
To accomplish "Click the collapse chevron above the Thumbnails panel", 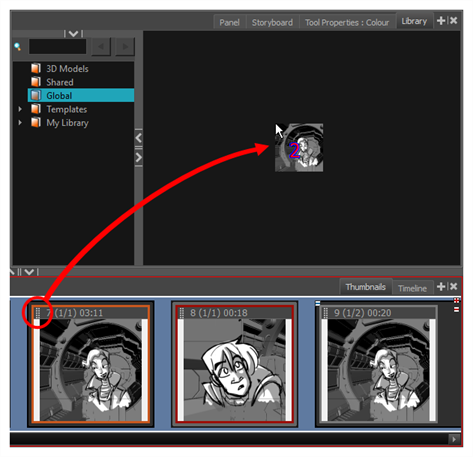I will click(29, 272).
